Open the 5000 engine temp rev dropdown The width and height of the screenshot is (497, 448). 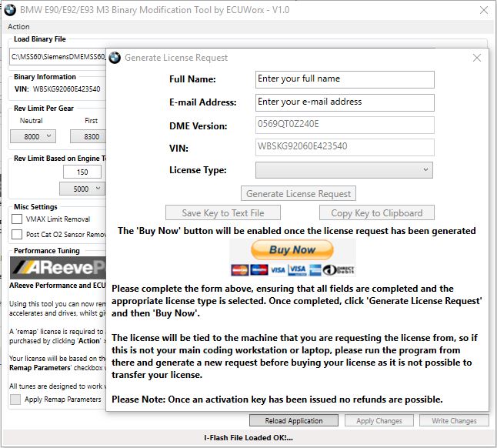click(x=82, y=189)
